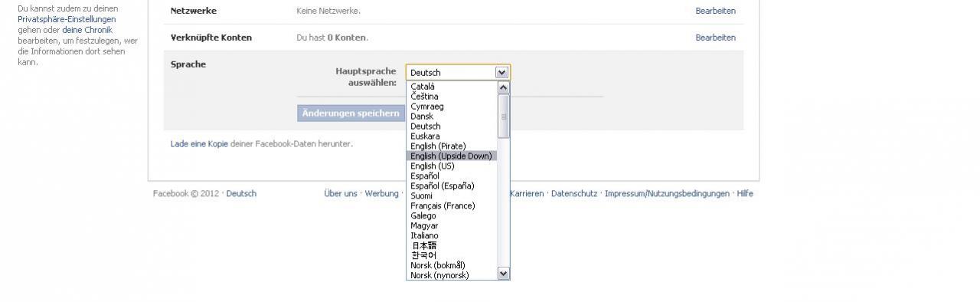980x302 pixels.
Task: Pick Euskara in the dropdown list
Action: click(452, 136)
